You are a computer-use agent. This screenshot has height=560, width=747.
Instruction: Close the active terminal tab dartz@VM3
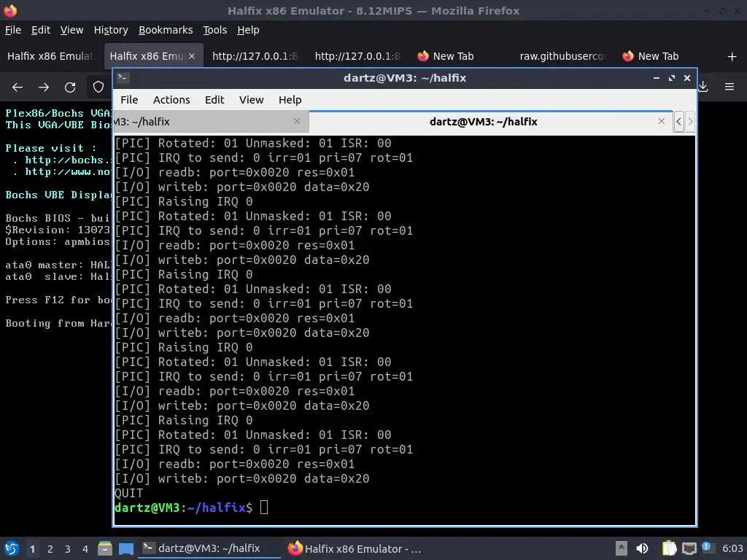point(661,122)
